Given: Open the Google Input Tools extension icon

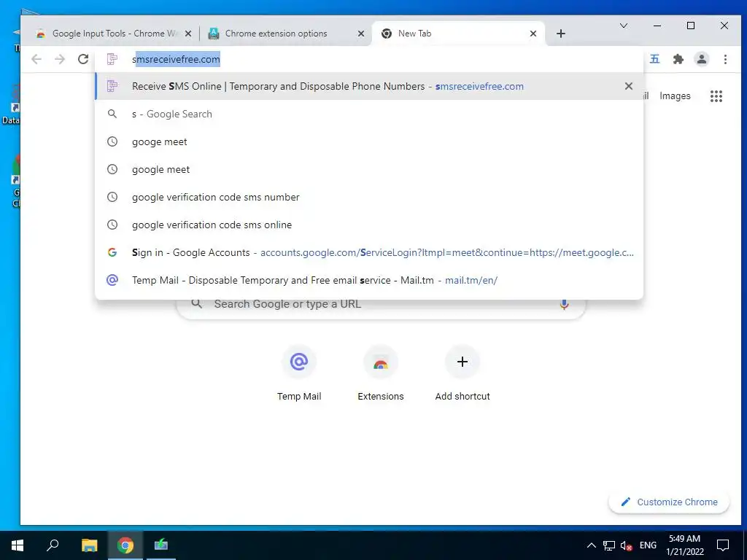Looking at the screenshot, I should [x=655, y=59].
